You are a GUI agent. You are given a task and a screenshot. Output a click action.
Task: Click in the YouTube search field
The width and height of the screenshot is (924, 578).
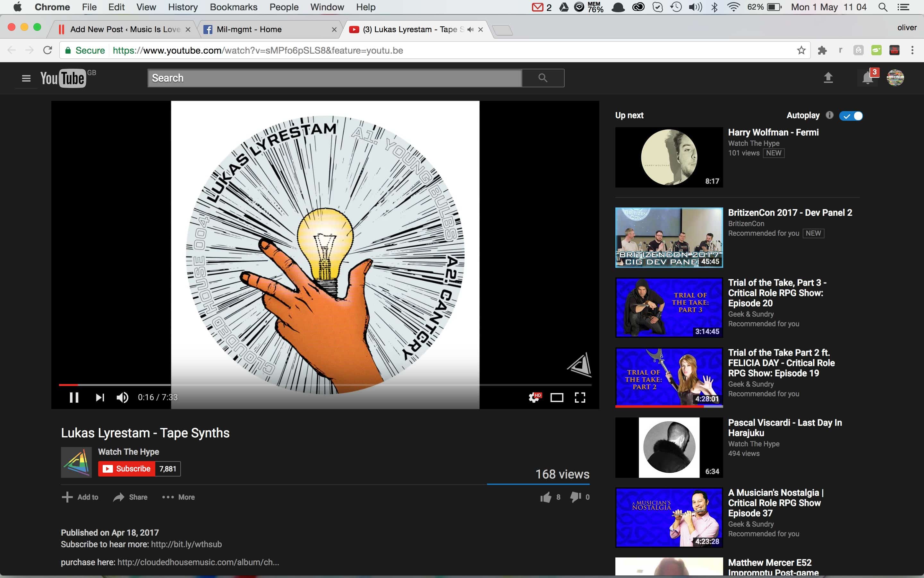[335, 78]
